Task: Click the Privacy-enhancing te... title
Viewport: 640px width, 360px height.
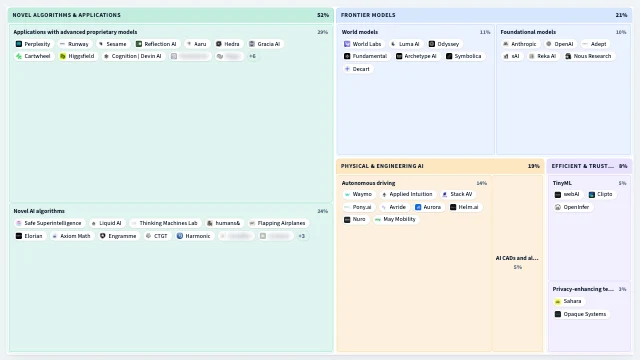Action: click(583, 289)
